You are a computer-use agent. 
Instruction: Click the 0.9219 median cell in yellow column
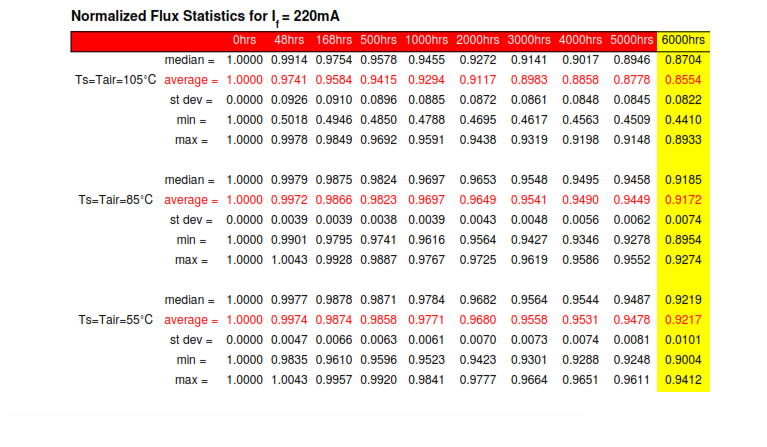pyautogui.click(x=683, y=300)
